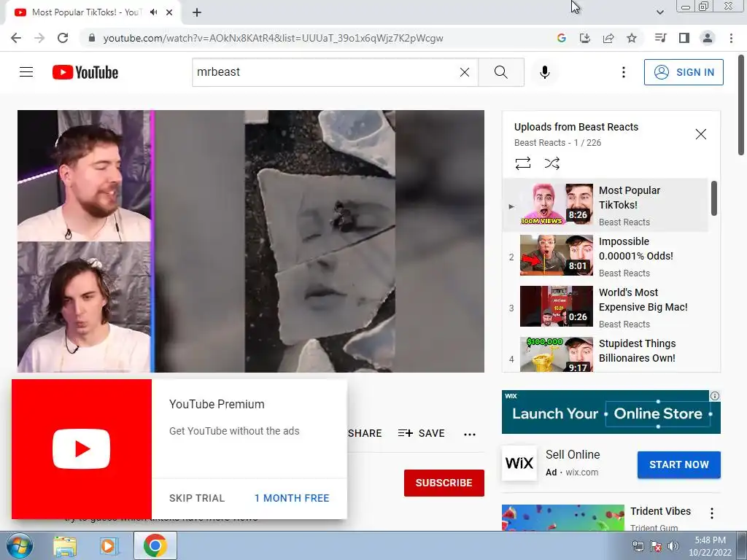
Task: Click the address bar URL
Action: coord(273,38)
